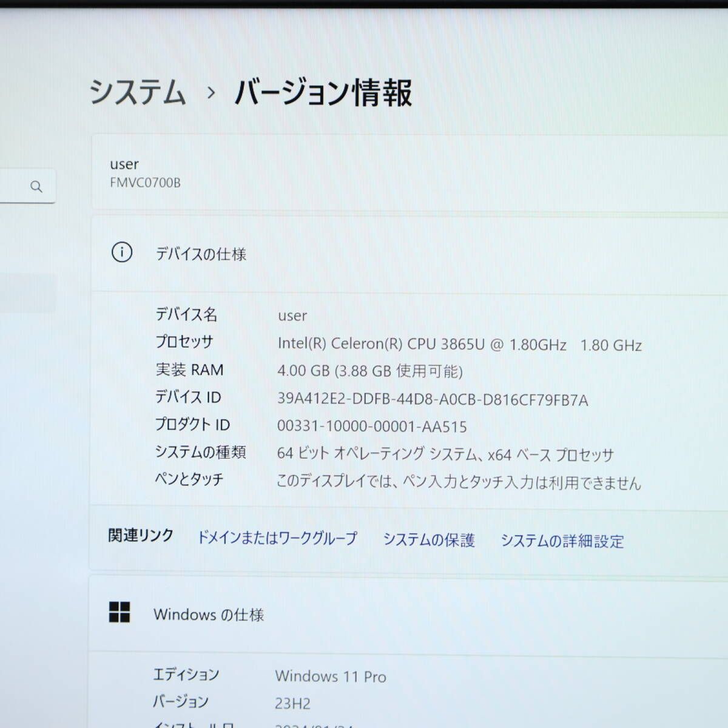Click the 実装 RAM label
This screenshot has height=728, width=728.
(189, 369)
